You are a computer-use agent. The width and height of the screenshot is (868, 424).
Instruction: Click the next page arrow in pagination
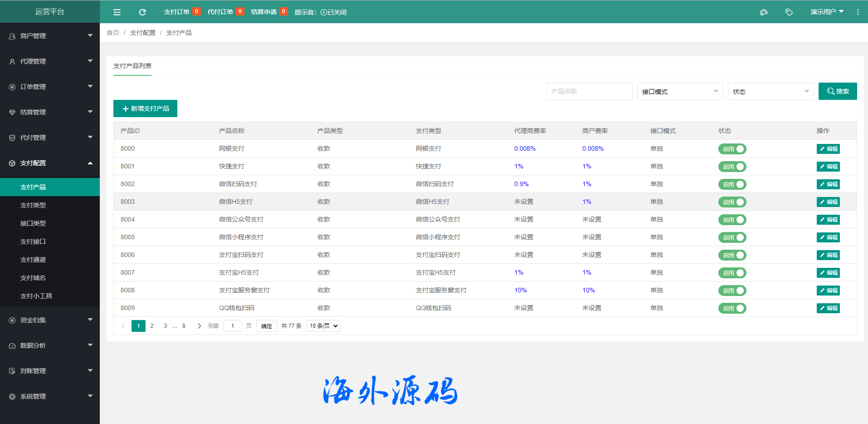click(199, 326)
